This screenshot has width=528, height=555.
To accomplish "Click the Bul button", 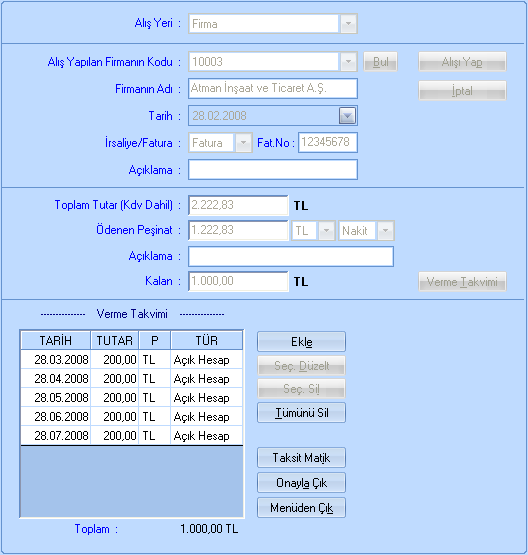I will (x=380, y=62).
